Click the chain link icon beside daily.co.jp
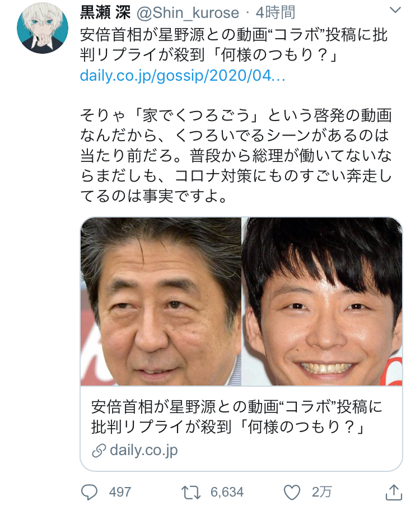The width and height of the screenshot is (420, 510). [x=99, y=451]
